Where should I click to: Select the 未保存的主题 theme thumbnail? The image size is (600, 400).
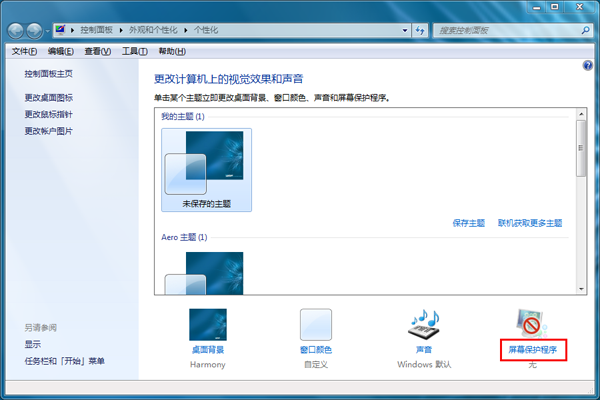pyautogui.click(x=206, y=168)
